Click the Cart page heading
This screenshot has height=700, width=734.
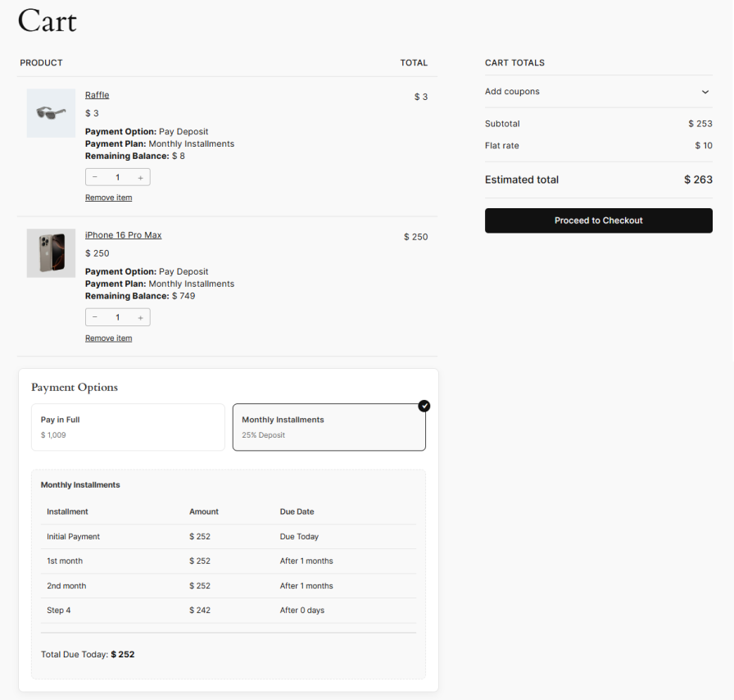48,21
